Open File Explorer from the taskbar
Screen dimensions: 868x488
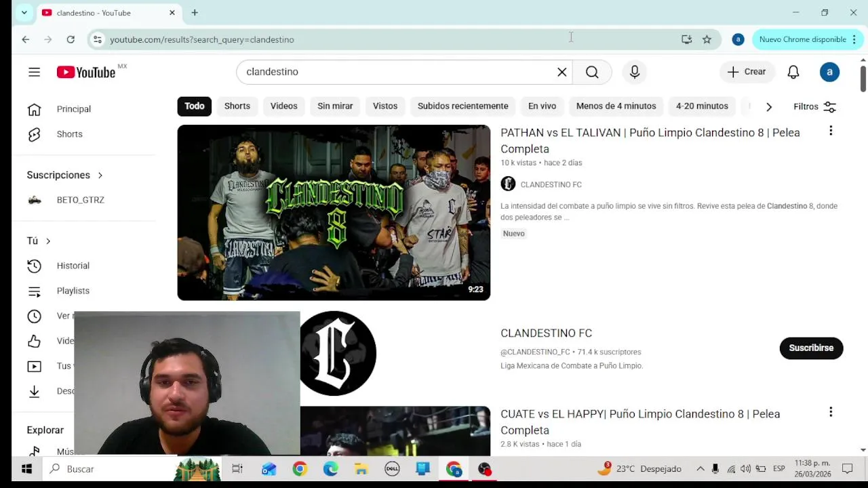pyautogui.click(x=361, y=469)
